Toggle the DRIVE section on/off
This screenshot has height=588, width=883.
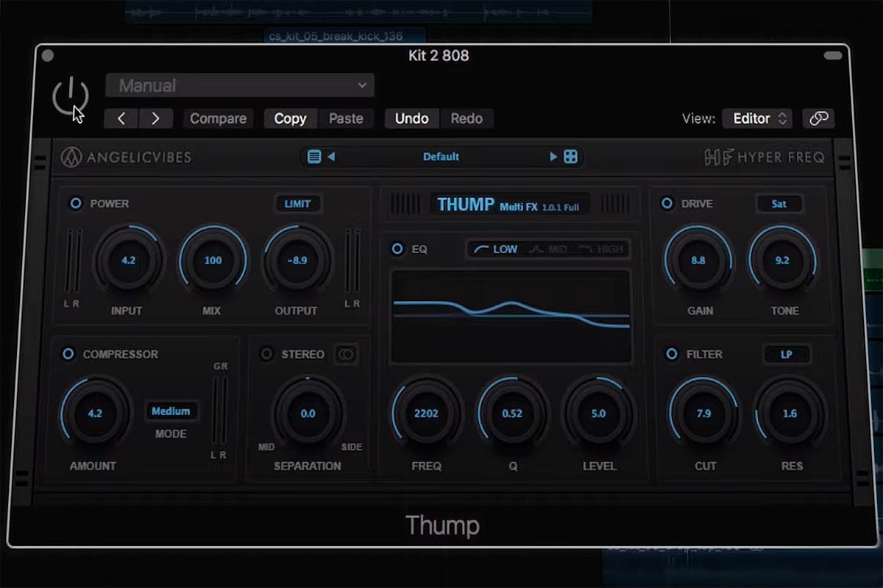click(667, 204)
